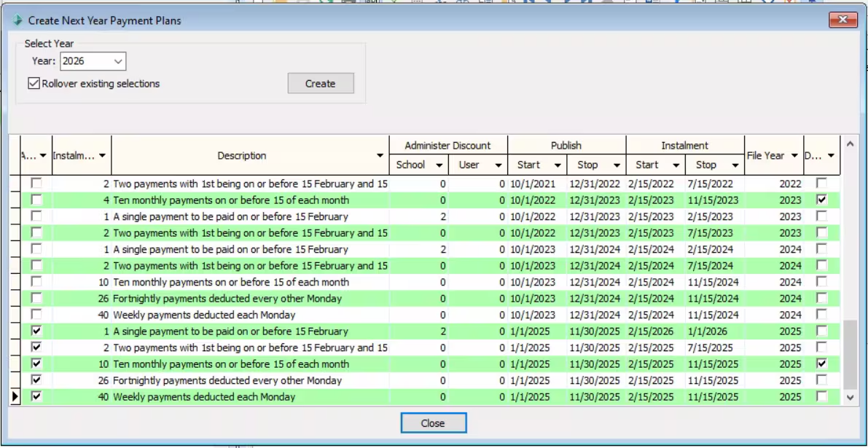868x448 pixels.
Task: Open the Instalment Start column filter arrow
Action: click(676, 165)
